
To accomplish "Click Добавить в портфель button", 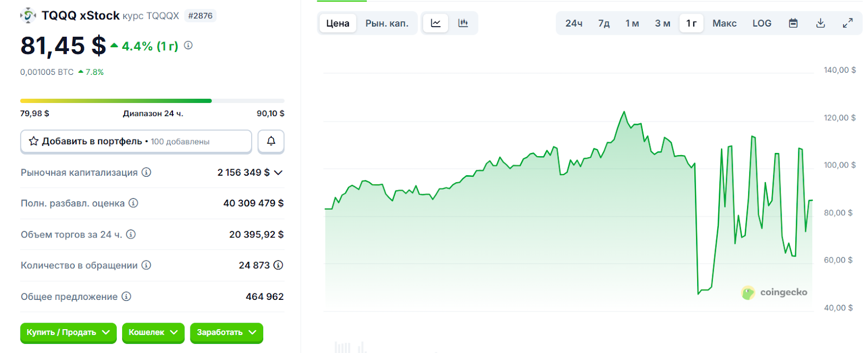I will [x=136, y=142].
